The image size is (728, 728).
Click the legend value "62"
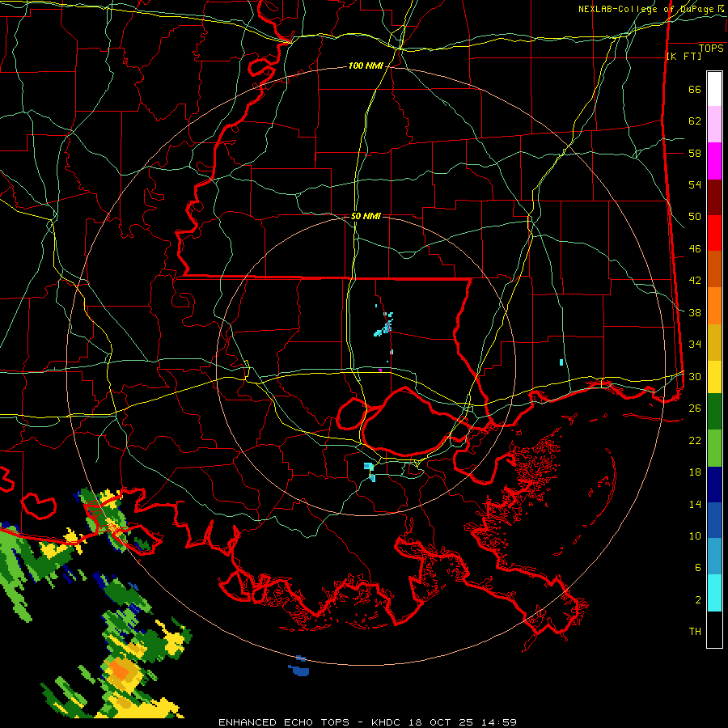point(695,121)
